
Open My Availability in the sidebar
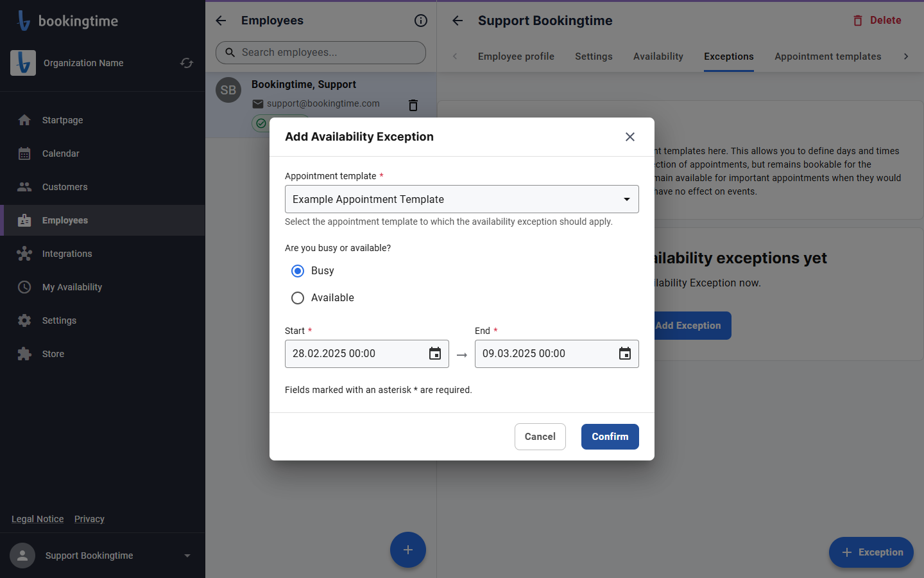(103, 287)
